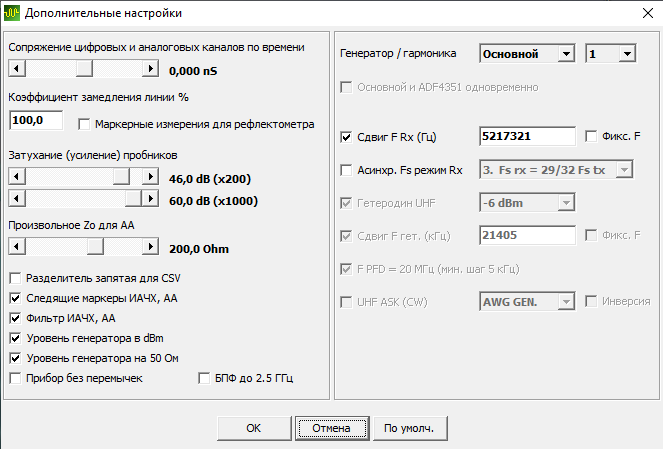Open the Основной generator dropdown
Viewport: 663px width, 449px height.
coord(527,54)
